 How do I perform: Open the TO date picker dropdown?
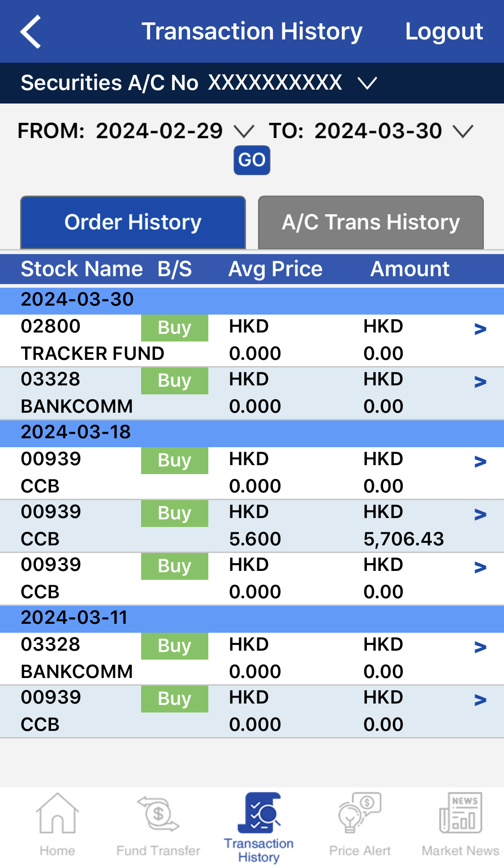(x=463, y=131)
